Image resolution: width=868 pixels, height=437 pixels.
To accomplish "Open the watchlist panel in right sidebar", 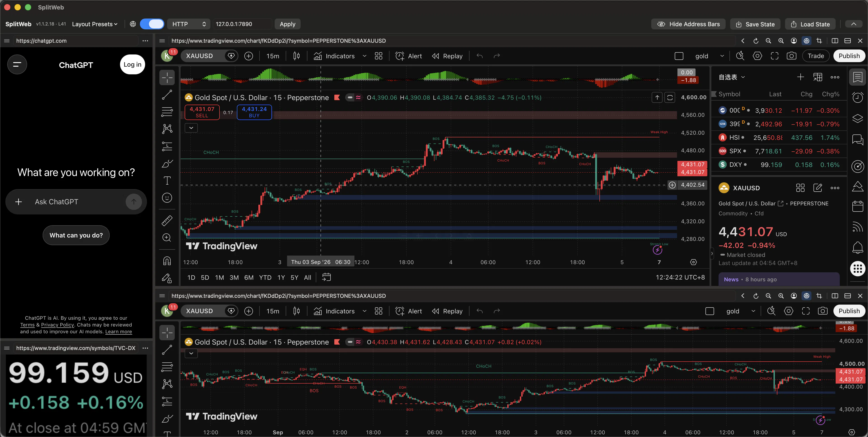I will coord(858,78).
